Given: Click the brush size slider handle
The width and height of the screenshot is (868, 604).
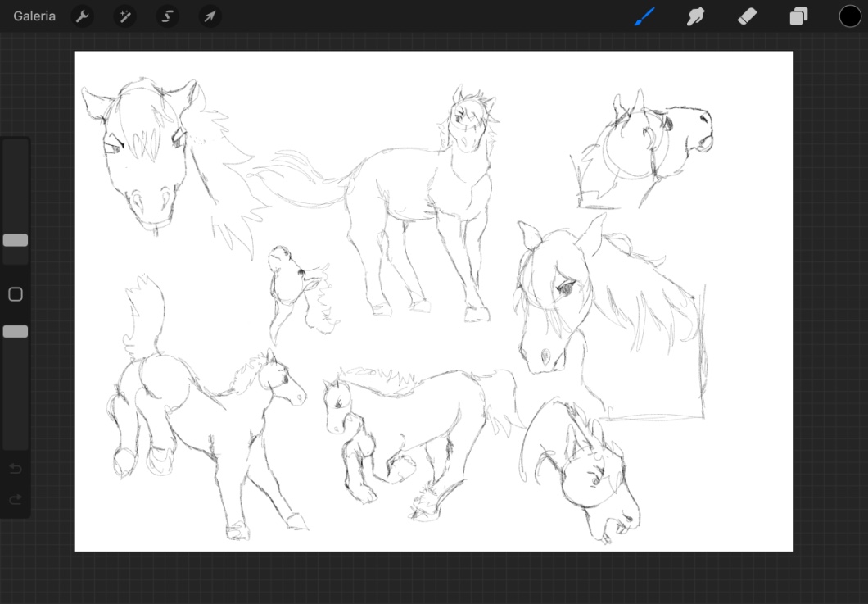Looking at the screenshot, I should pyautogui.click(x=16, y=240).
